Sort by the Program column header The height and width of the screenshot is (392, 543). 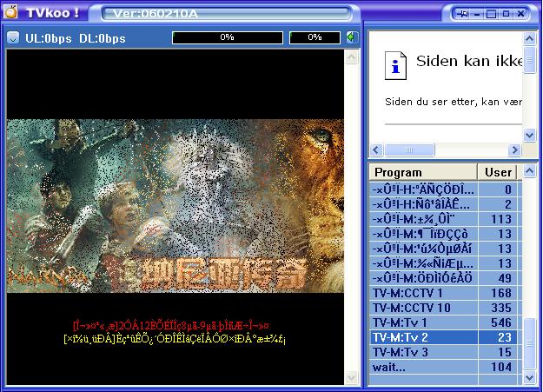[423, 172]
